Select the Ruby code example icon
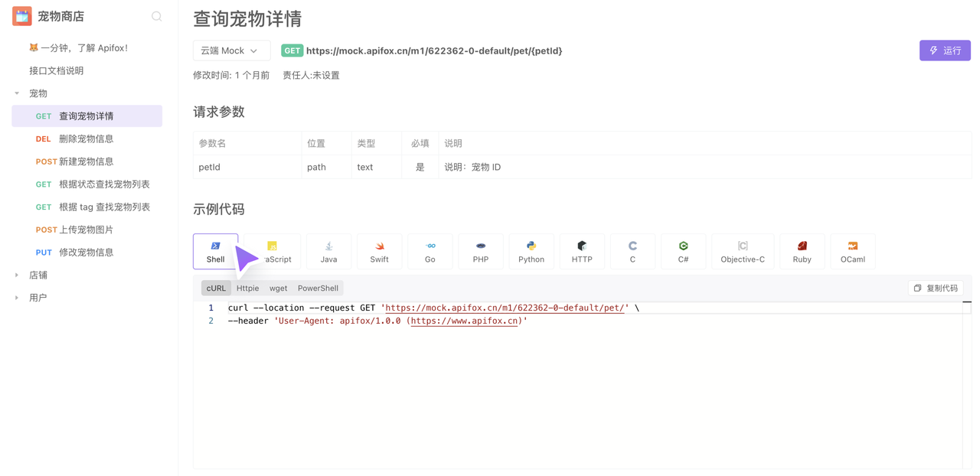Screen dimensions: 980x476 (x=802, y=251)
